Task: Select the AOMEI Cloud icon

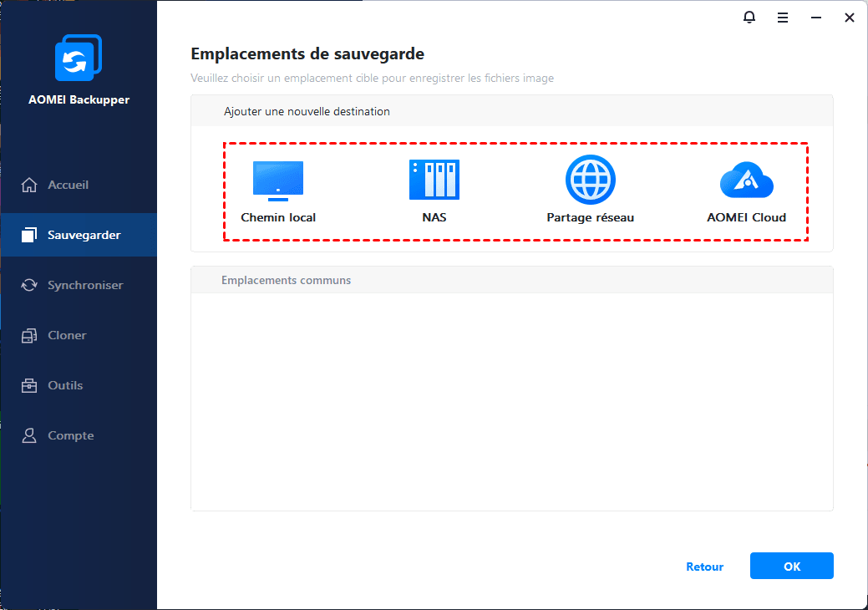Action: 746,180
